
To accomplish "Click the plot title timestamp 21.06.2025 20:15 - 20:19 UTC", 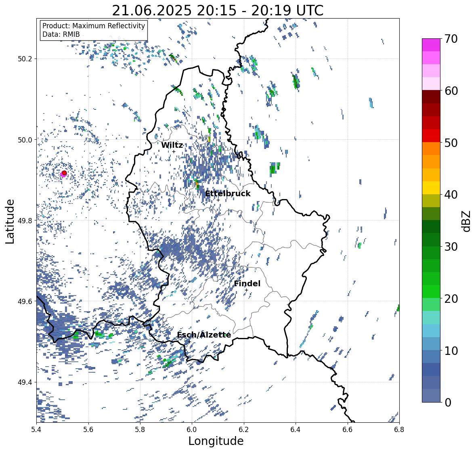I will (x=218, y=10).
